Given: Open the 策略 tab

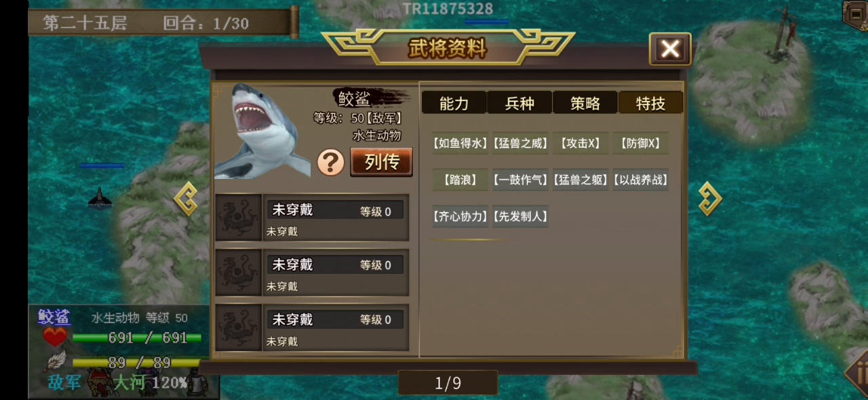Looking at the screenshot, I should pos(585,103).
